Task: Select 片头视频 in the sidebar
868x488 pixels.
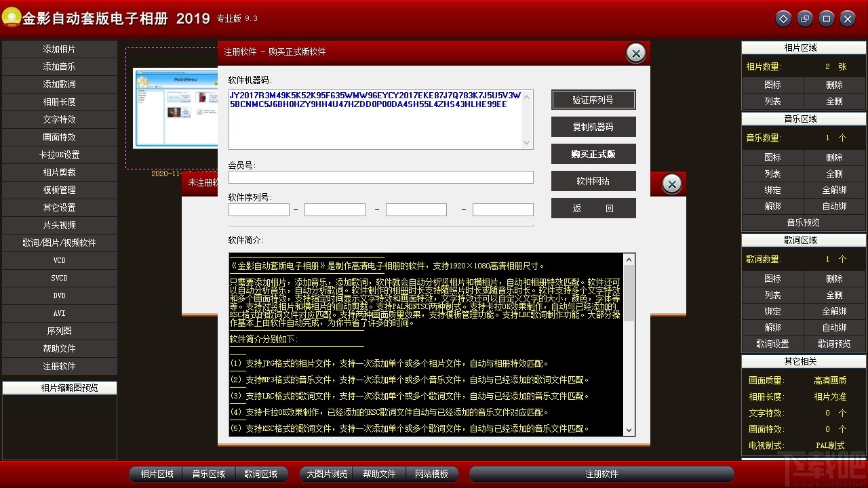Action: tap(60, 226)
